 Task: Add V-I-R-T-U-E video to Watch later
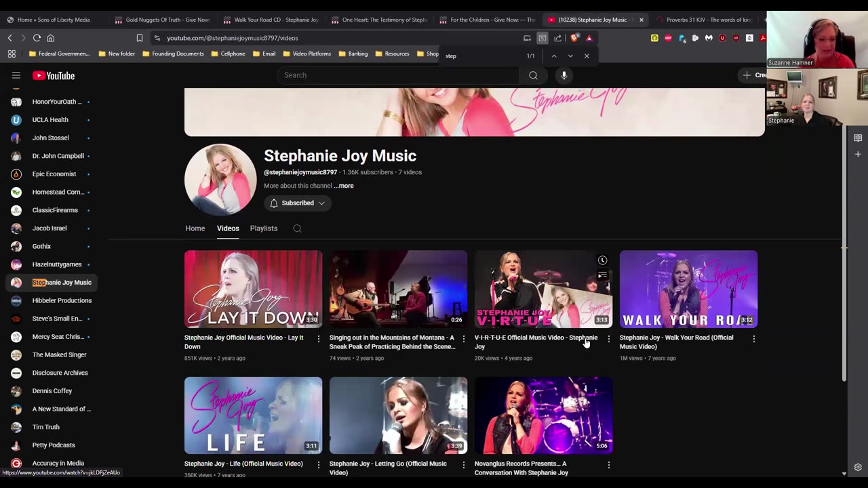(x=602, y=260)
